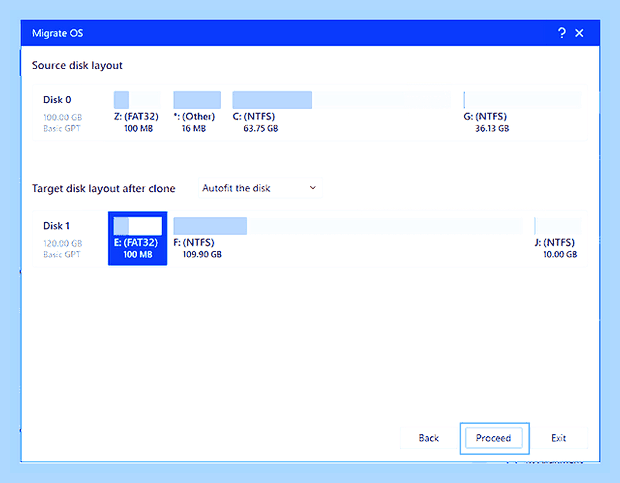This screenshot has width=620, height=483.
Task: Click the *: (Other) source partition bar
Action: tap(197, 100)
